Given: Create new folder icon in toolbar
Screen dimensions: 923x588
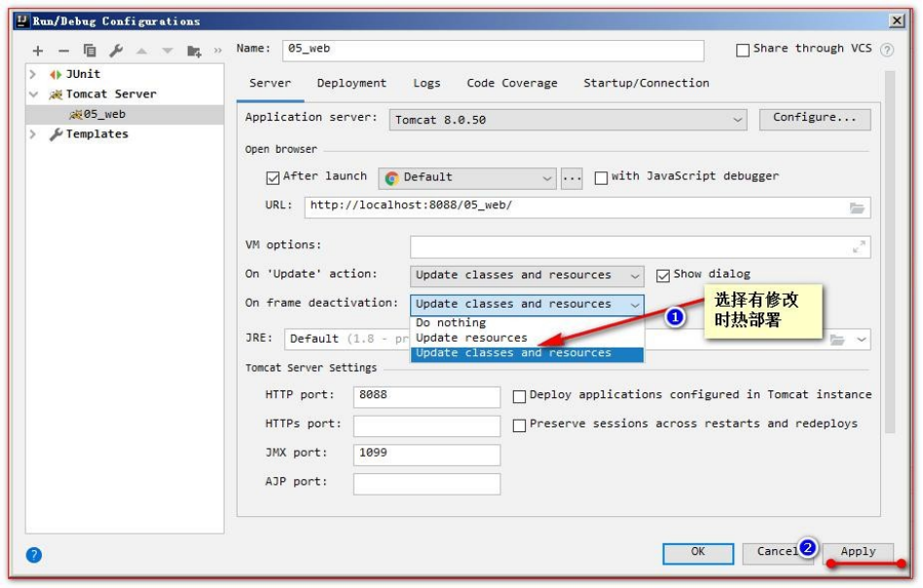Looking at the screenshot, I should pyautogui.click(x=195, y=52).
